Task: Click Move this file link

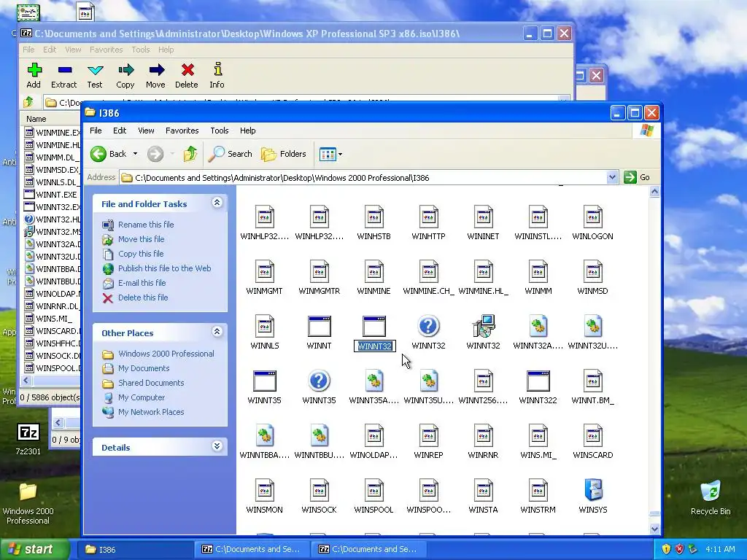Action: pos(141,239)
